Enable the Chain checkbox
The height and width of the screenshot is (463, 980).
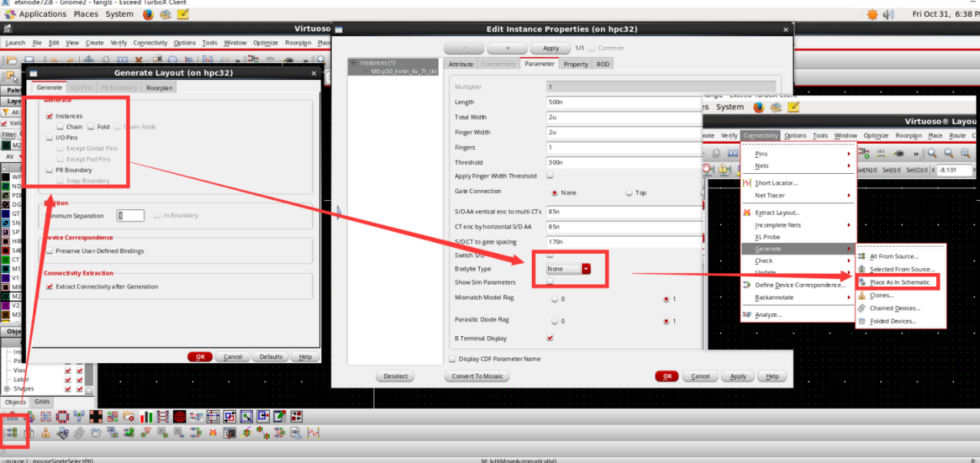point(61,127)
